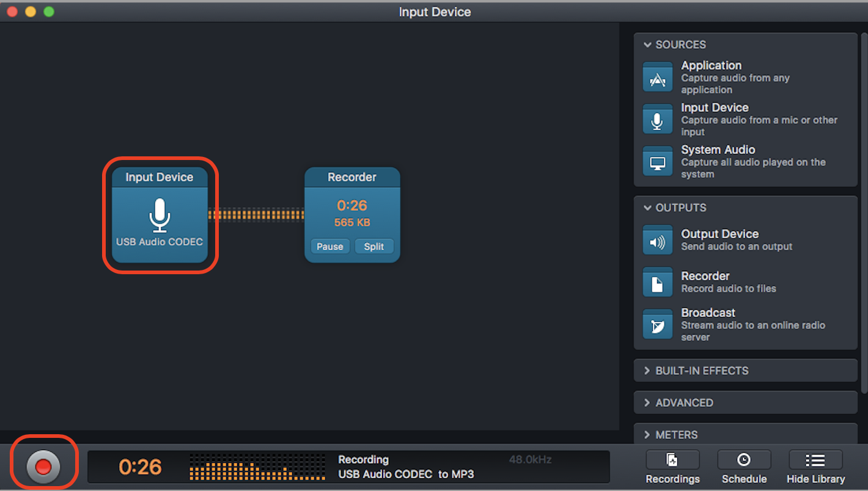The height and width of the screenshot is (491, 868).
Task: Hide the Library sidebar
Action: (815, 467)
